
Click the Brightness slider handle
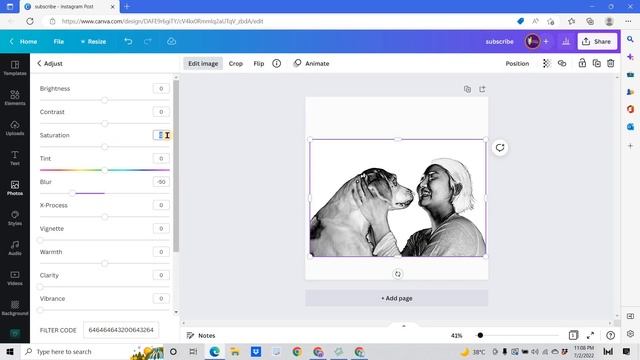[105, 100]
